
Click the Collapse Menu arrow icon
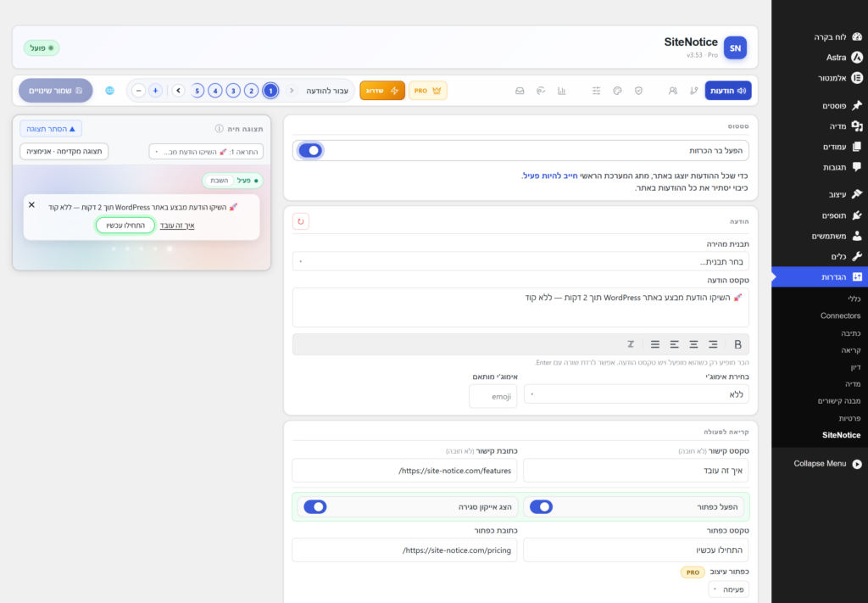(857, 464)
